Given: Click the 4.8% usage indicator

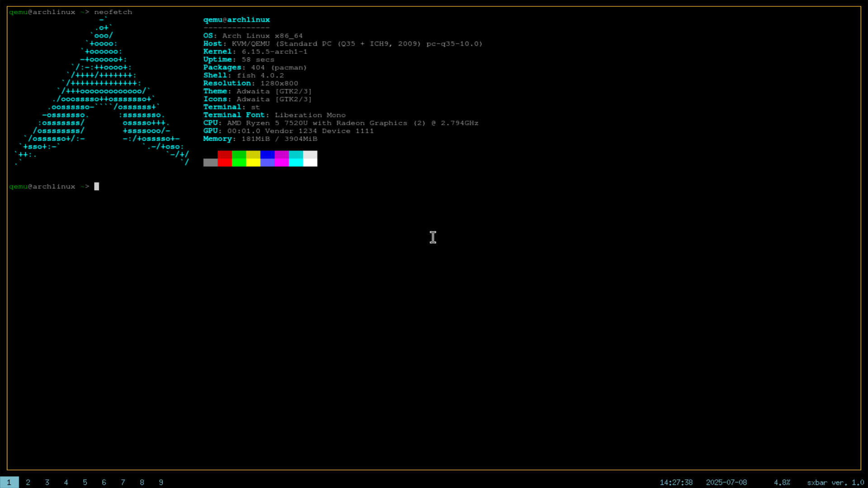Looking at the screenshot, I should coord(782,482).
